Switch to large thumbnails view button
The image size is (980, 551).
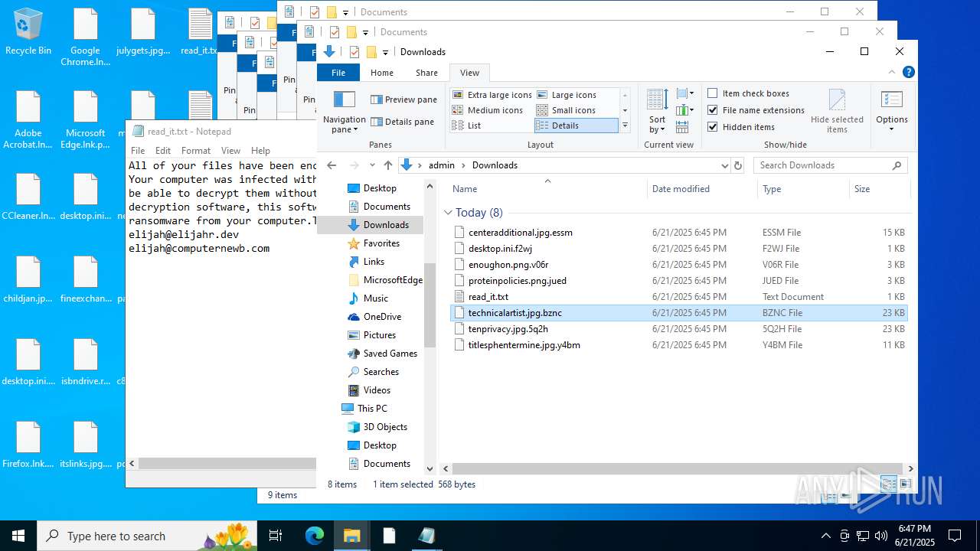tap(906, 484)
